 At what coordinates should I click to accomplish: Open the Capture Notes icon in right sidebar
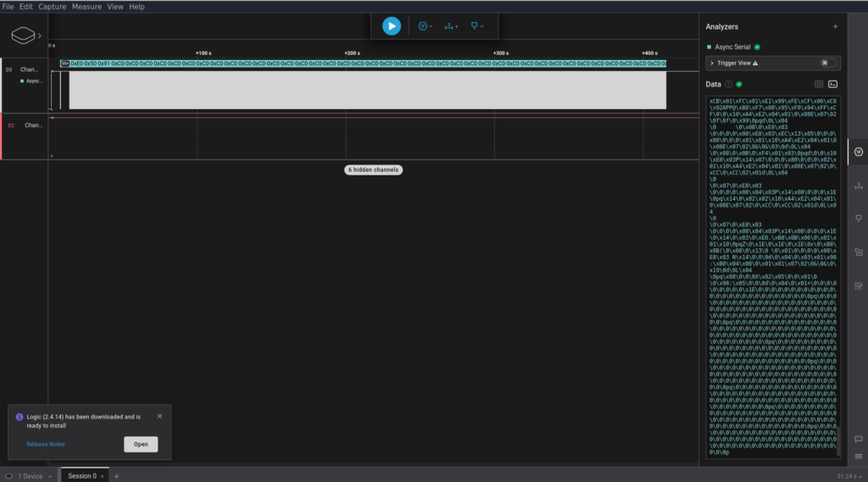point(859,285)
